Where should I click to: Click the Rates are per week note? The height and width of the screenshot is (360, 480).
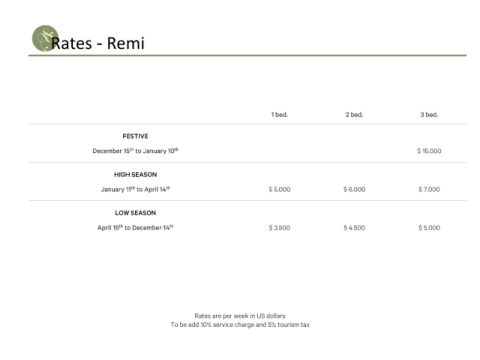click(240, 316)
